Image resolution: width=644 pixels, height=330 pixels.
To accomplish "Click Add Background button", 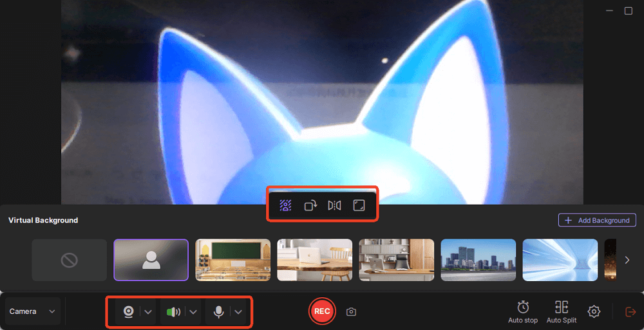I will [597, 221].
